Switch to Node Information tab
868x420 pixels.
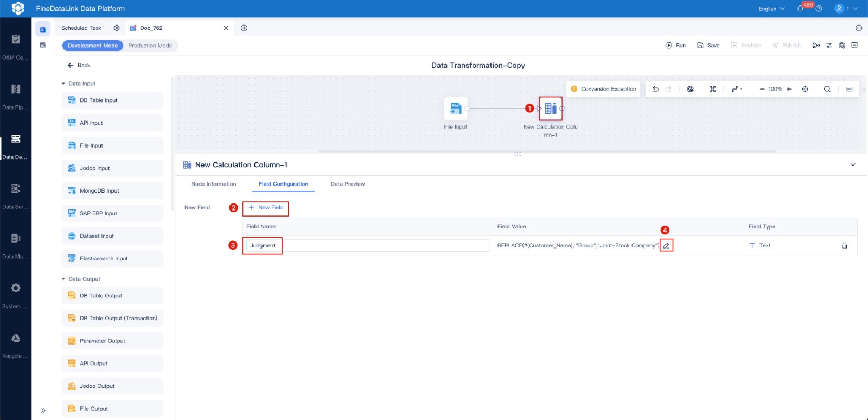214,184
